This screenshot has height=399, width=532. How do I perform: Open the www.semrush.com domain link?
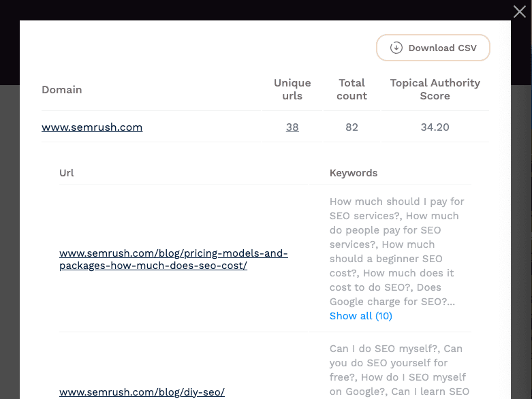coord(92,127)
